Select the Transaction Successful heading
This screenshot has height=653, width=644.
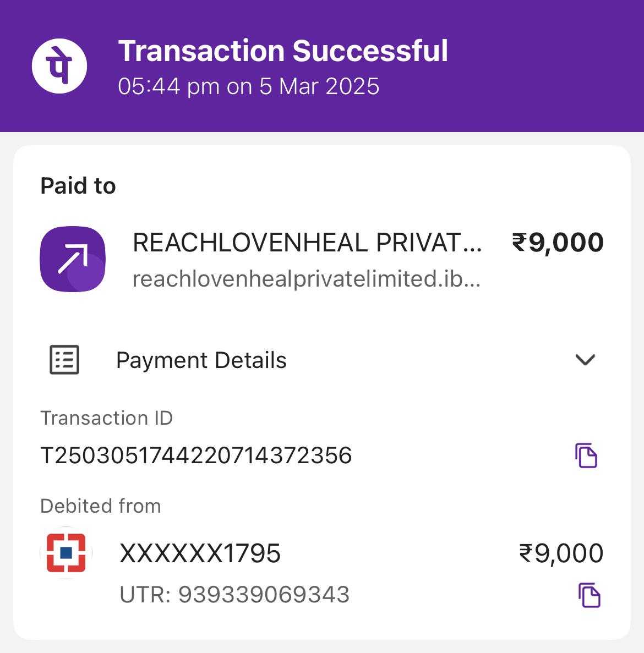283,51
